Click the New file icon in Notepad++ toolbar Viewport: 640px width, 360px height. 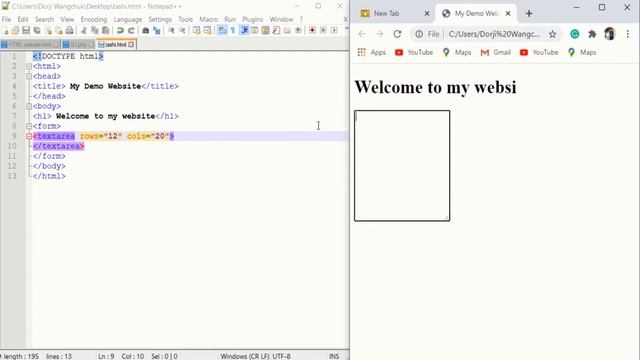[5, 31]
